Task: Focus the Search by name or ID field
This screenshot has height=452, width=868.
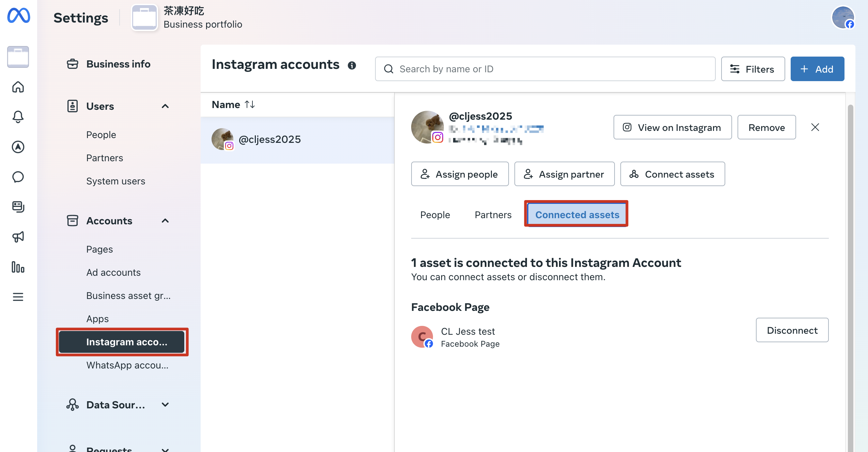Action: pyautogui.click(x=545, y=69)
